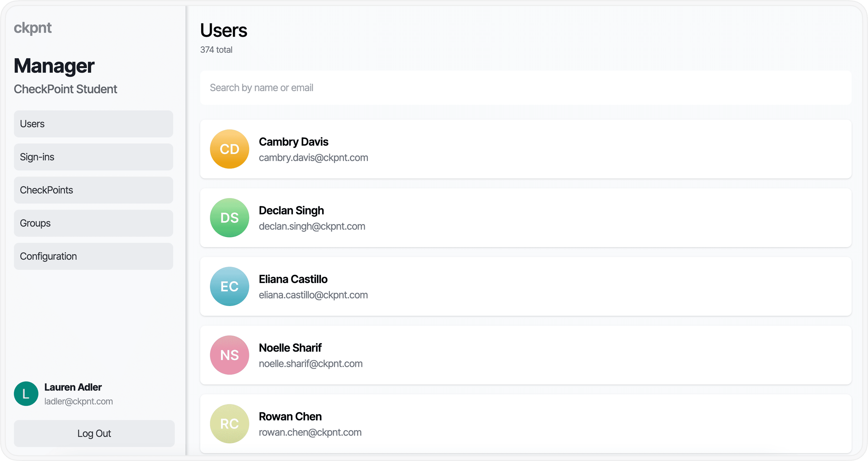Open Noelle Sharif's user entry
Viewport: 868px width, 461px height.
coord(526,355)
